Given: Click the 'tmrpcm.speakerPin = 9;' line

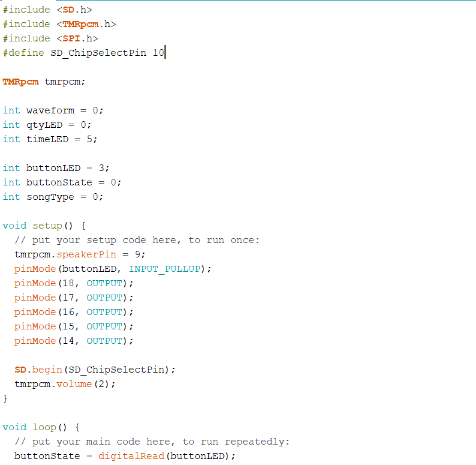Looking at the screenshot, I should [80, 254].
